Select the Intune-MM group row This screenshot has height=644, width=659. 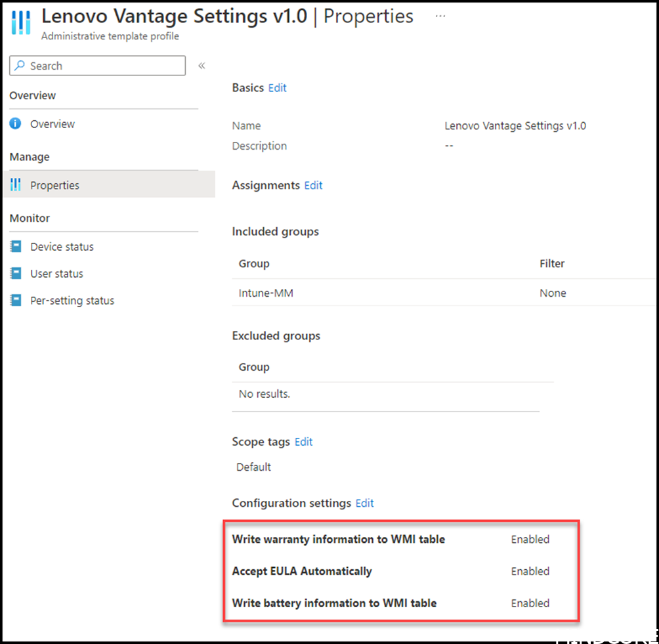pos(442,293)
